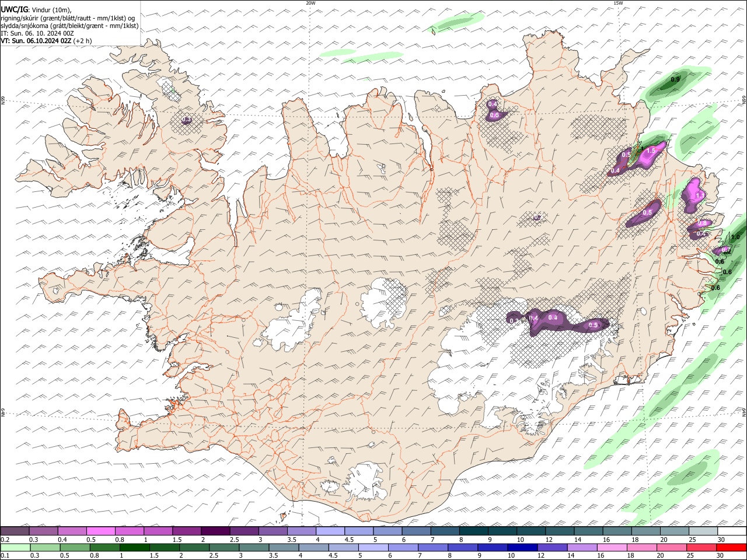Click the pale green 0.1 swatch in lower legend
The height and width of the screenshot is (560, 747).
point(15,548)
